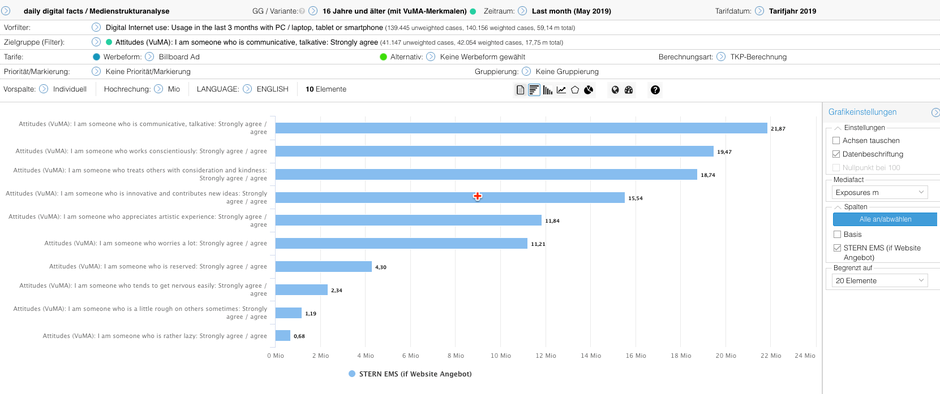Open the Vorfilter selection arrow

(x=96, y=27)
